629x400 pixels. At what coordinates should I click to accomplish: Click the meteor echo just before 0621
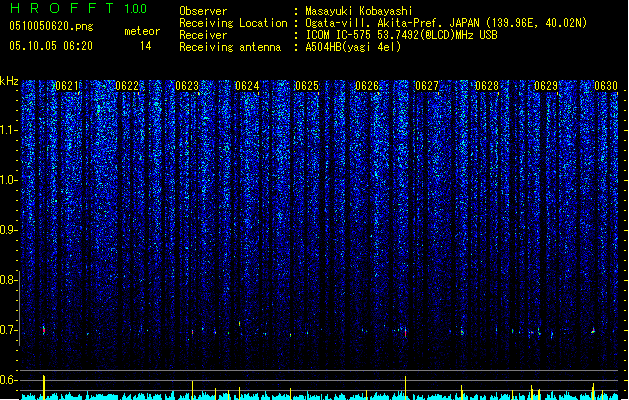click(x=44, y=330)
